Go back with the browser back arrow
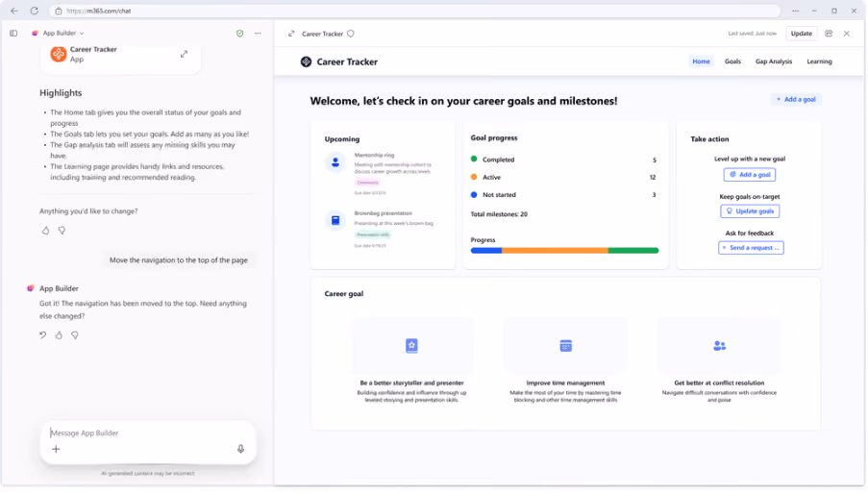This screenshot has width=868, height=493. [14, 11]
